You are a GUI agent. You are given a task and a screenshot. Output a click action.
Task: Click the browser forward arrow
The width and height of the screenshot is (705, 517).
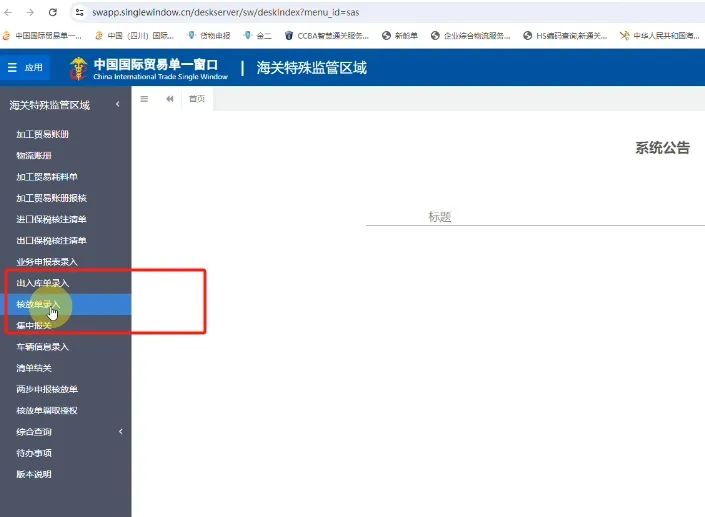point(30,12)
